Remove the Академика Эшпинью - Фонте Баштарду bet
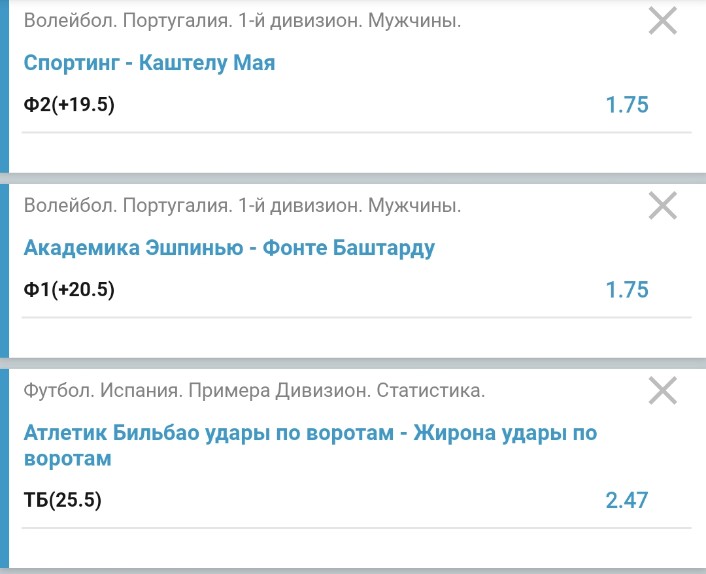706x574 pixels. 663,205
